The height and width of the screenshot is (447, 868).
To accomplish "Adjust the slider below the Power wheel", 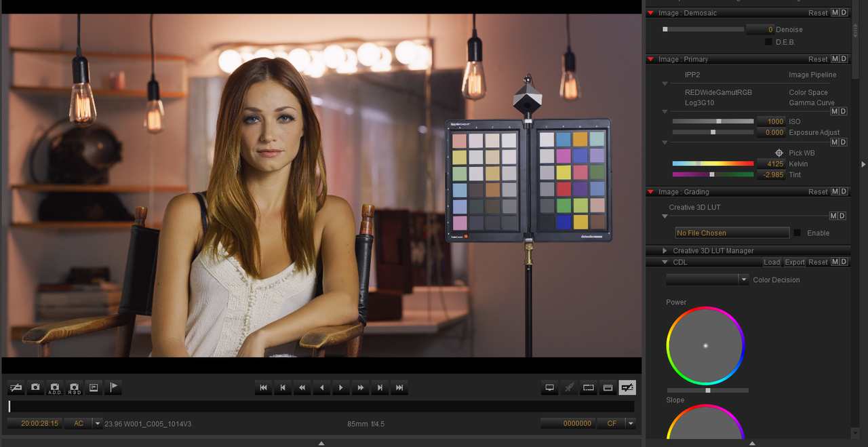I will [x=708, y=391].
